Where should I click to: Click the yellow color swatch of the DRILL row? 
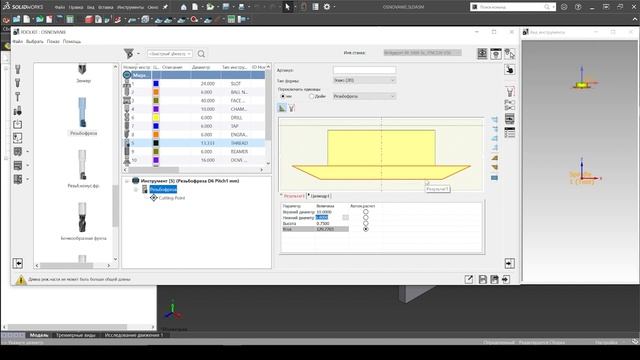[156, 118]
